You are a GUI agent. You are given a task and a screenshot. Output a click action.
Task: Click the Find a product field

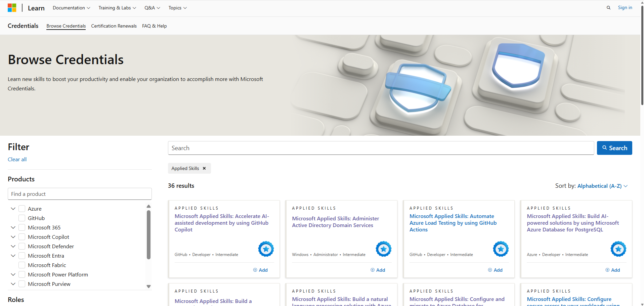point(80,194)
